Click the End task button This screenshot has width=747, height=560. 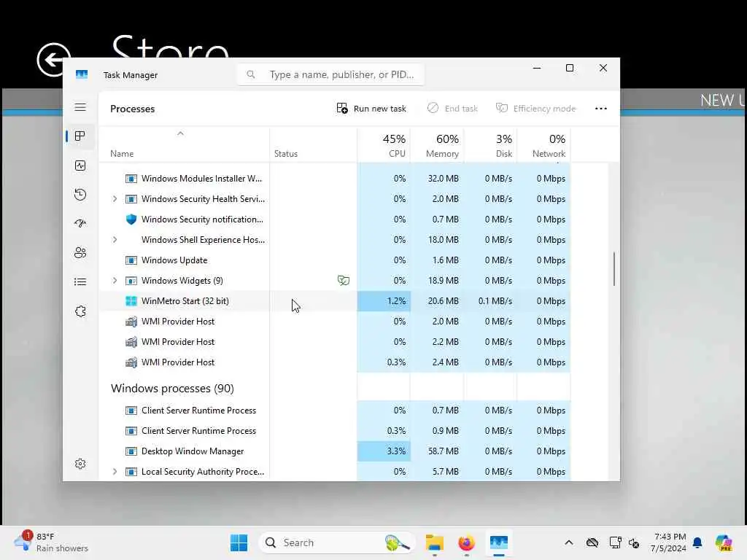coord(452,109)
